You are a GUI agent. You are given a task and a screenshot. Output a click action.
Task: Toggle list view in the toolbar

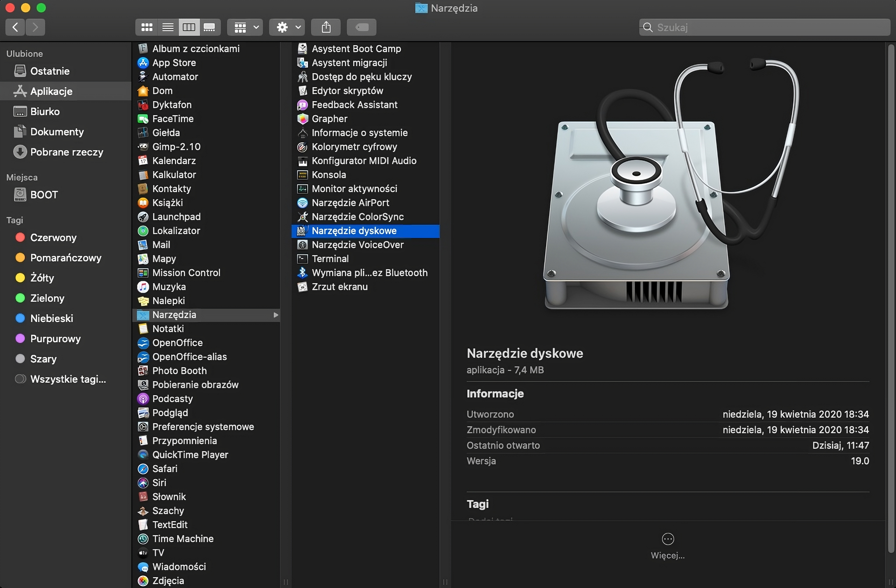[x=168, y=27]
